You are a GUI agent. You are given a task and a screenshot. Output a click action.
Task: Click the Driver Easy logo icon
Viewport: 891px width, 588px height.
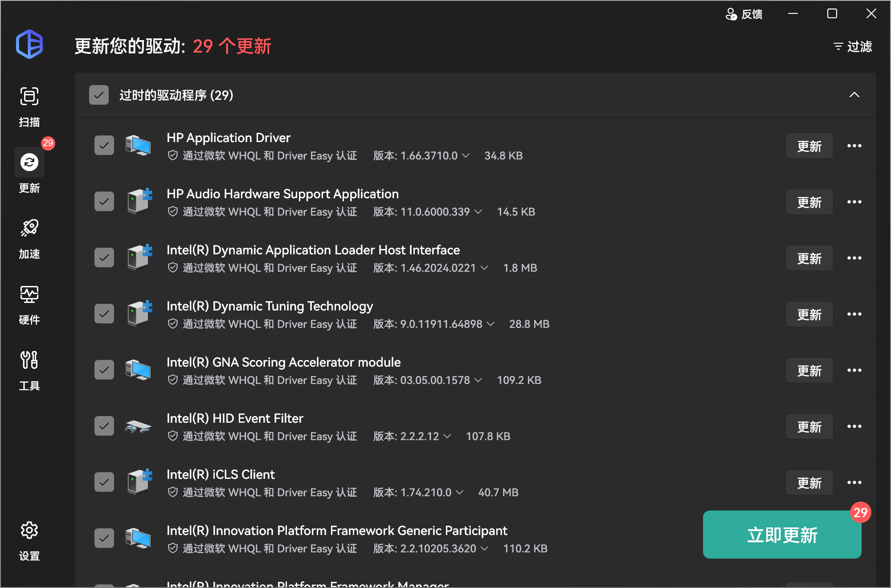[29, 44]
